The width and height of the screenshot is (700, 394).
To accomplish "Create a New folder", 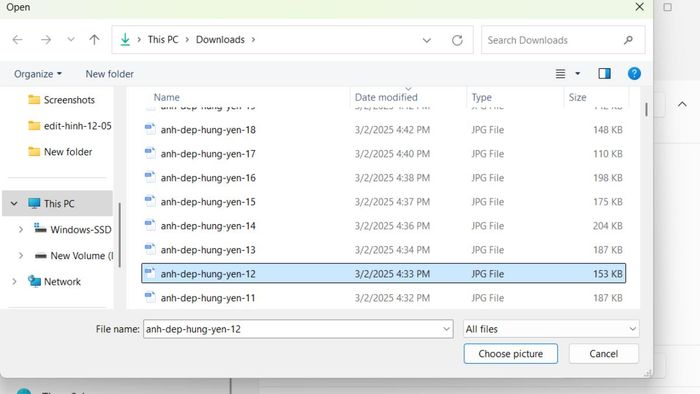I will tap(109, 74).
